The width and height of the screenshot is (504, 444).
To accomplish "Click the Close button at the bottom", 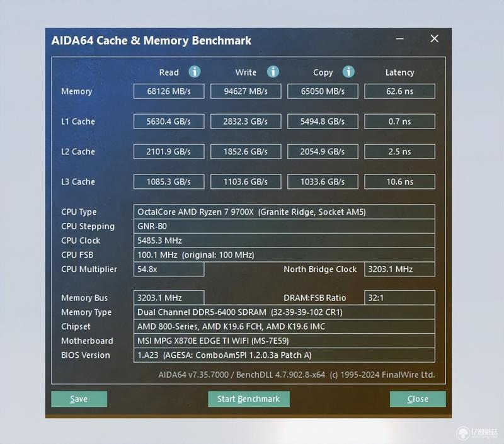I will pyautogui.click(x=418, y=399).
